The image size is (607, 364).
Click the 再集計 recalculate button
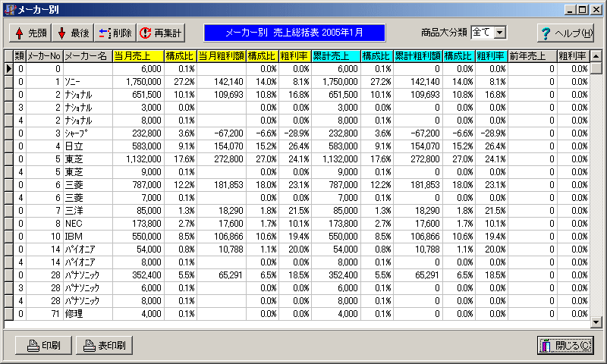[x=160, y=33]
